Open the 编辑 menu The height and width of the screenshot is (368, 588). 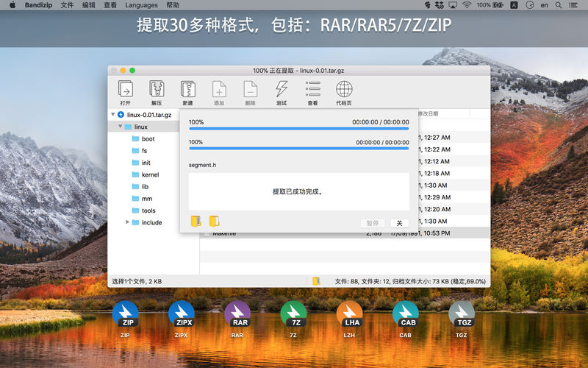[88, 5]
